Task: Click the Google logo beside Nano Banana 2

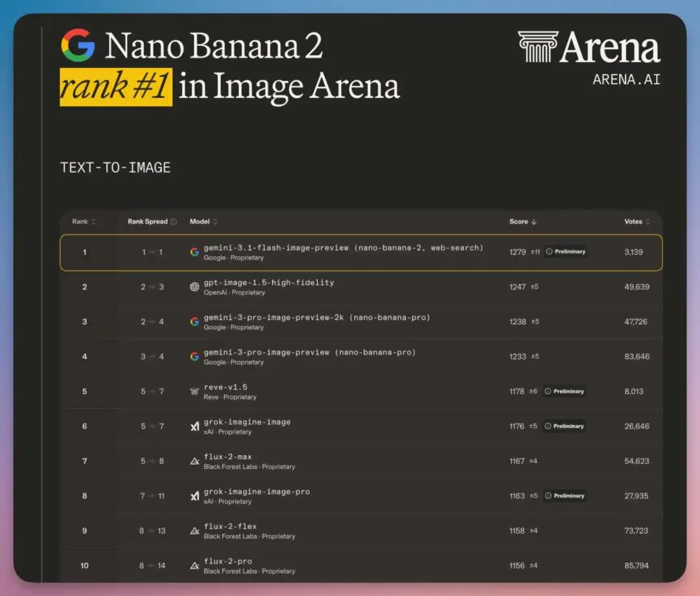Action: 78,45
